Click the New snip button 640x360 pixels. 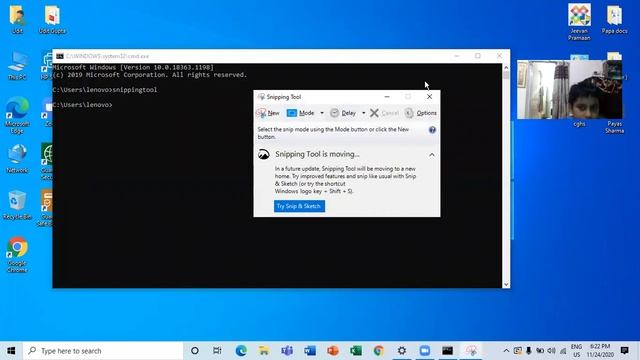coord(268,113)
